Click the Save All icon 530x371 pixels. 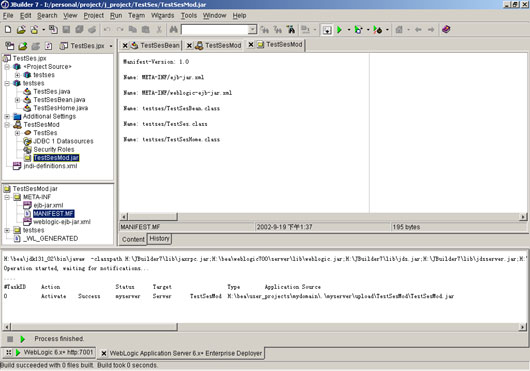[x=79, y=30]
